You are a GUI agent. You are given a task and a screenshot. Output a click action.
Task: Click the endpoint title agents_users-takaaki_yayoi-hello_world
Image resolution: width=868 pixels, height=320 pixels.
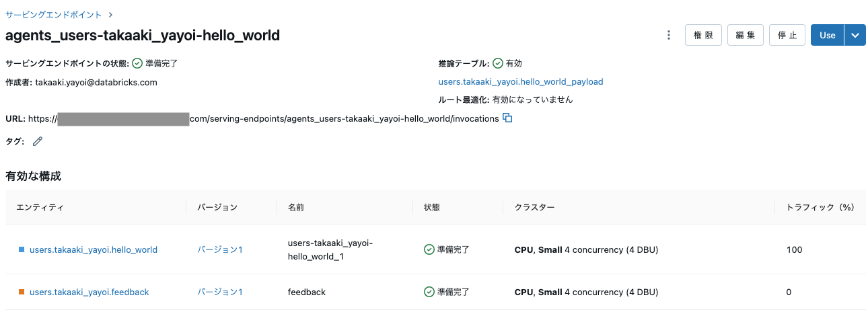pyautogui.click(x=143, y=36)
